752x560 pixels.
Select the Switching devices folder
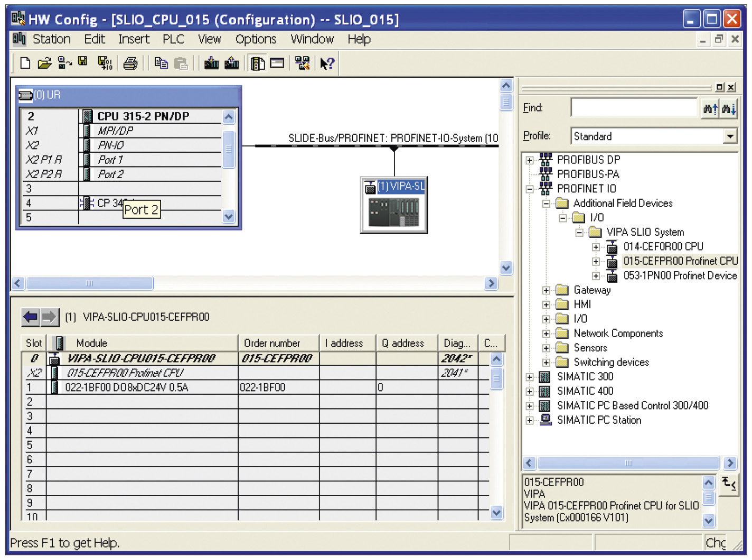pos(611,362)
